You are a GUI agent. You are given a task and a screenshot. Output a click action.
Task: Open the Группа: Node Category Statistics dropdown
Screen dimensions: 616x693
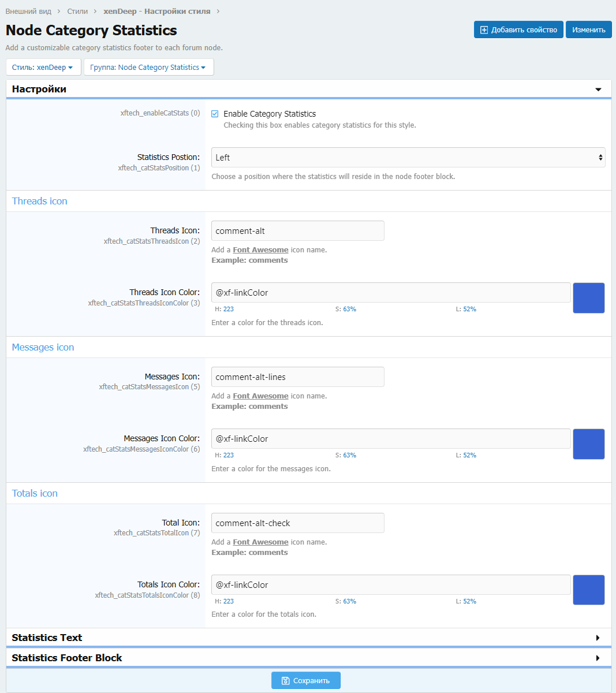[148, 68]
